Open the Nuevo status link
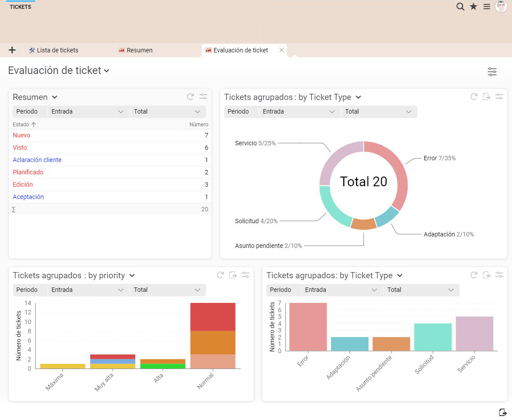The image size is (512, 420). (22, 136)
